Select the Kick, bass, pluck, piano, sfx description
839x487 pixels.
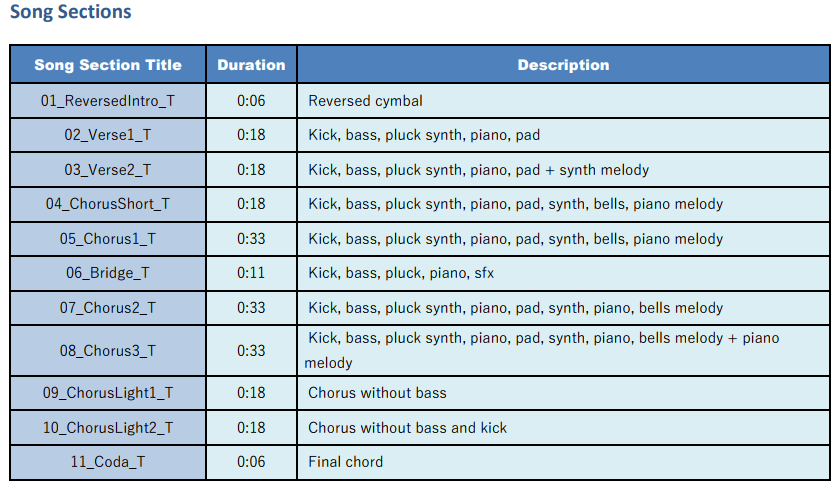coord(401,273)
